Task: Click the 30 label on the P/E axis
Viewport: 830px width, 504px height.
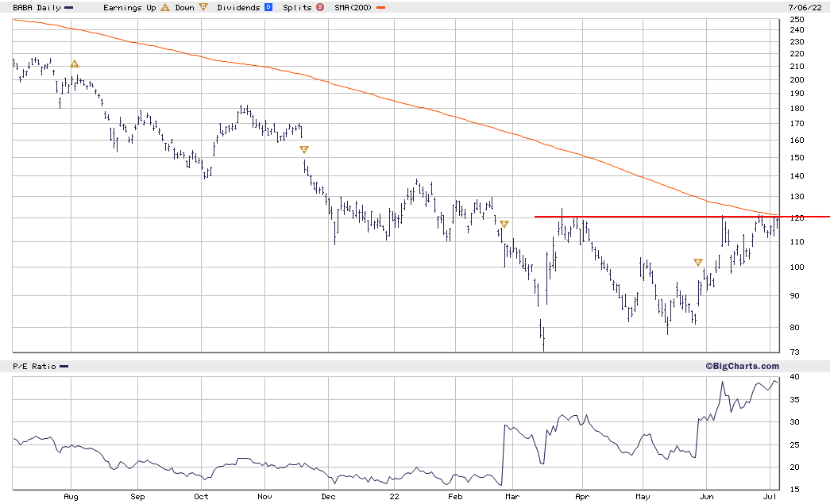Action: click(x=794, y=422)
